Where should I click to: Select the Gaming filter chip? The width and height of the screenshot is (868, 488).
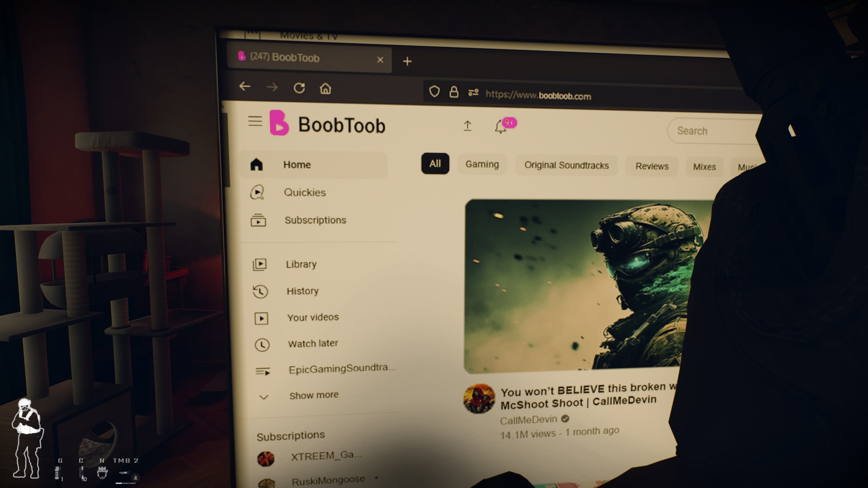(482, 164)
